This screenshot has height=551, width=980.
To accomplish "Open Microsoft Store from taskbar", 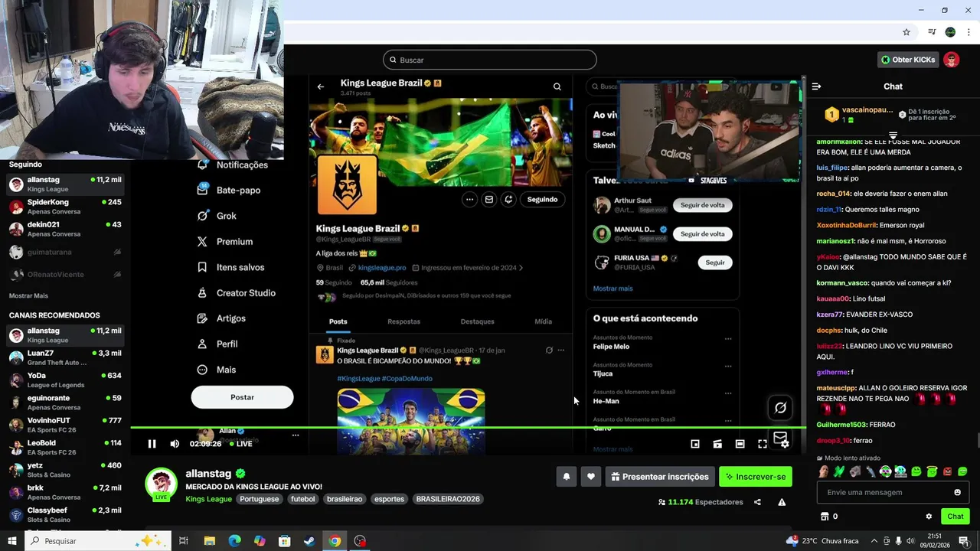I will coord(284,541).
